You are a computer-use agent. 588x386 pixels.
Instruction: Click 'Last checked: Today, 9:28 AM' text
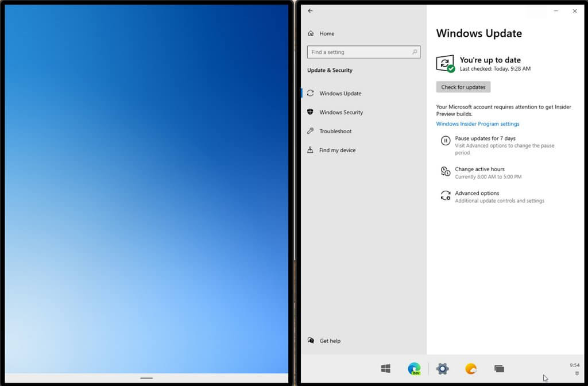pyautogui.click(x=495, y=69)
